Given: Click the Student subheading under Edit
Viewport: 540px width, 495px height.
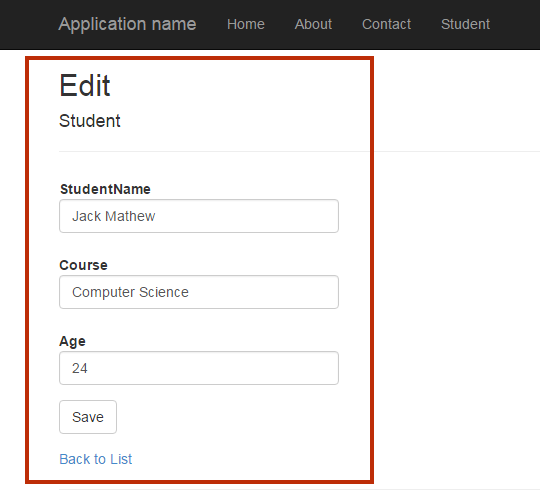Looking at the screenshot, I should pos(90,121).
